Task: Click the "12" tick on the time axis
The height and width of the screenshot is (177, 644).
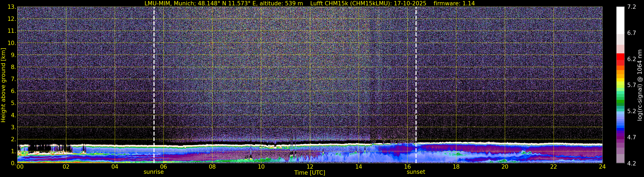Action: [x=310, y=167]
